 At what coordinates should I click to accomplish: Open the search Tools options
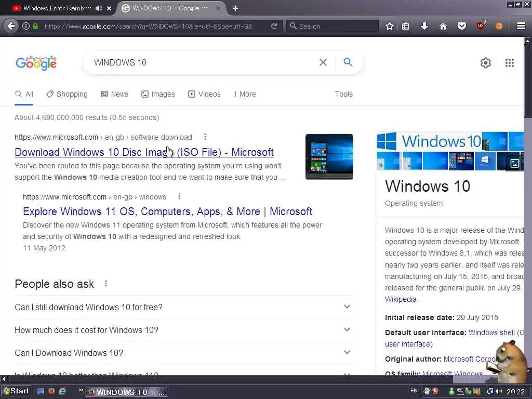344,95
